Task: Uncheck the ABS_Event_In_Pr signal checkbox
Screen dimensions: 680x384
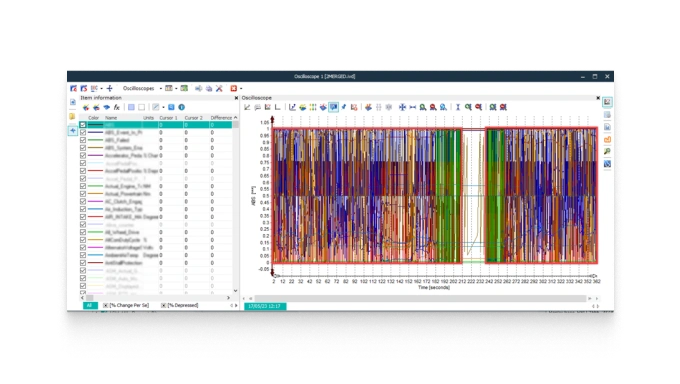Action: [x=83, y=132]
